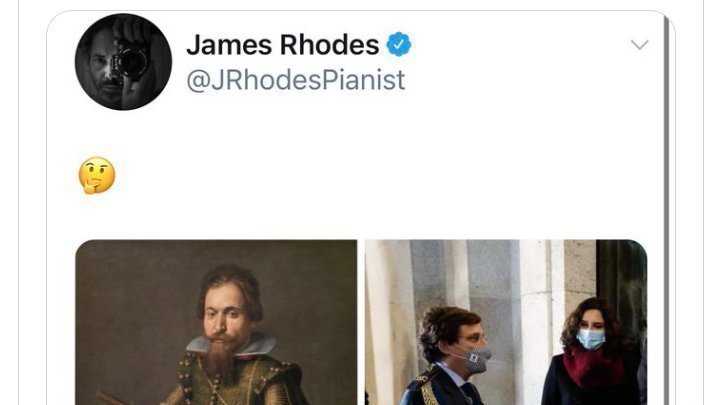The width and height of the screenshot is (720, 405).
Task: Open the photo of two masked people
Action: click(x=506, y=322)
